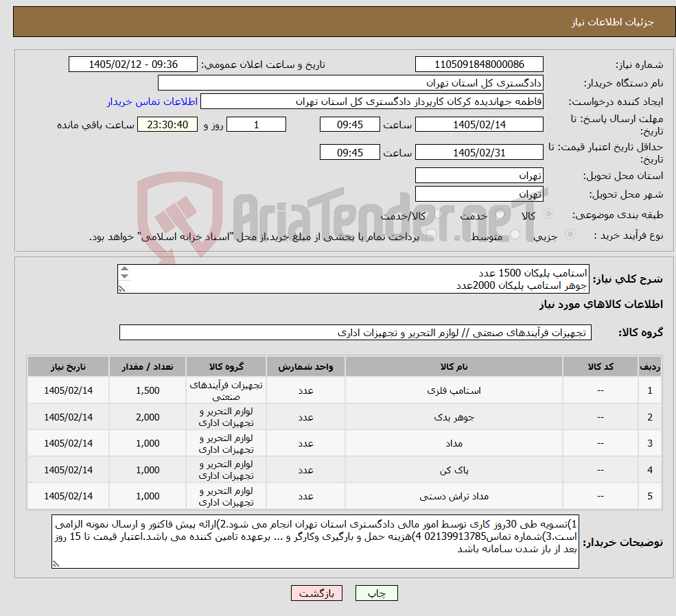Select the کالا/خدمت radio button
The height and width of the screenshot is (616, 676).
[439, 213]
